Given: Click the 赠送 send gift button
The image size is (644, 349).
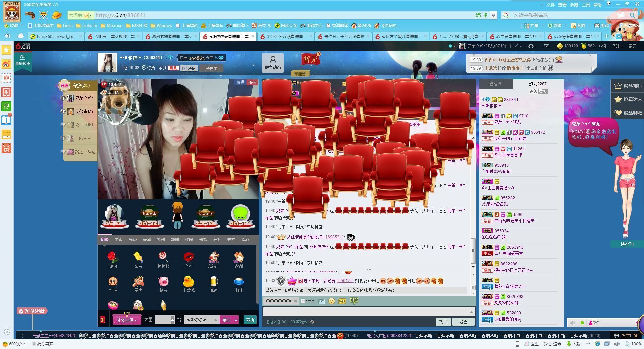Looking at the screenshot, I should pyautogui.click(x=227, y=320).
